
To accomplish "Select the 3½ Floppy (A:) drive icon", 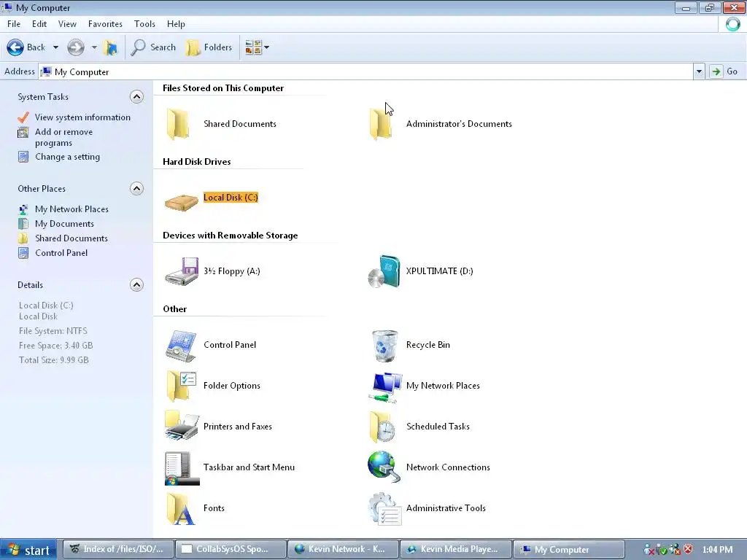I will pos(182,271).
